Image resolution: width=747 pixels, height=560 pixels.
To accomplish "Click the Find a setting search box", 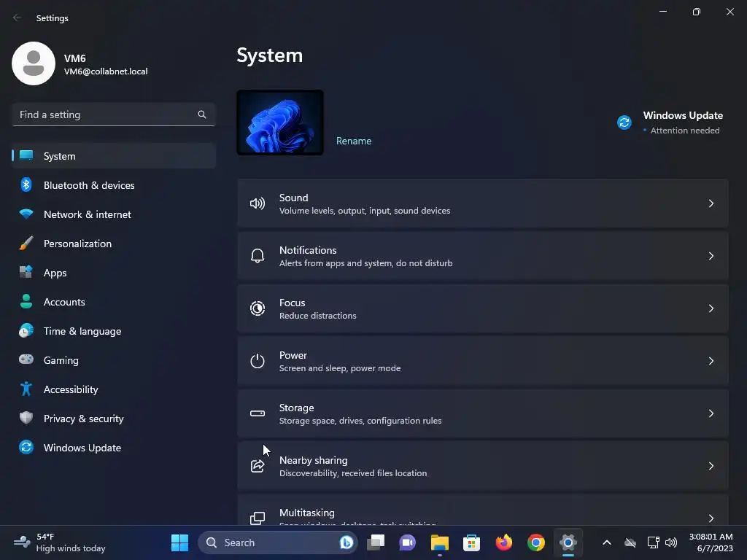I will point(113,114).
